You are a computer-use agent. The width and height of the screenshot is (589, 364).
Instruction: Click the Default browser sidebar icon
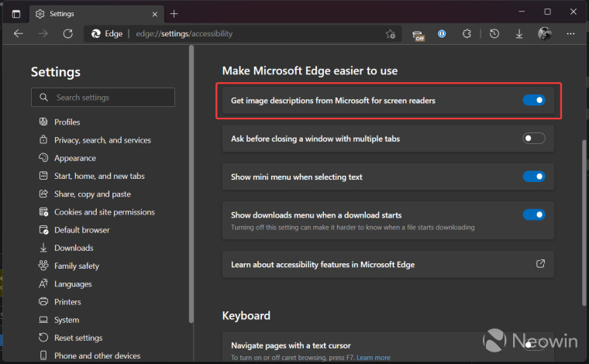point(43,230)
